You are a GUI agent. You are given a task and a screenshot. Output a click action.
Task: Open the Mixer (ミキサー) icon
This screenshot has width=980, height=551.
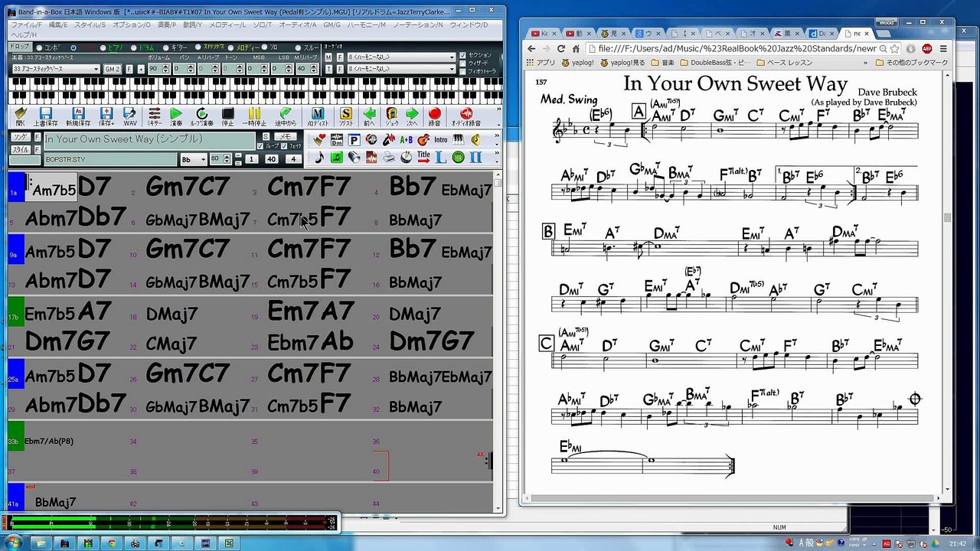pos(154,116)
